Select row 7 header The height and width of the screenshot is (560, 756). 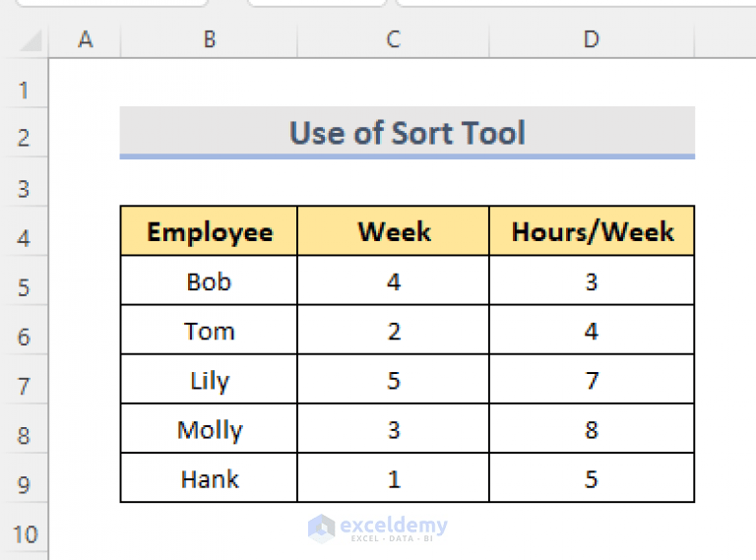click(x=24, y=379)
